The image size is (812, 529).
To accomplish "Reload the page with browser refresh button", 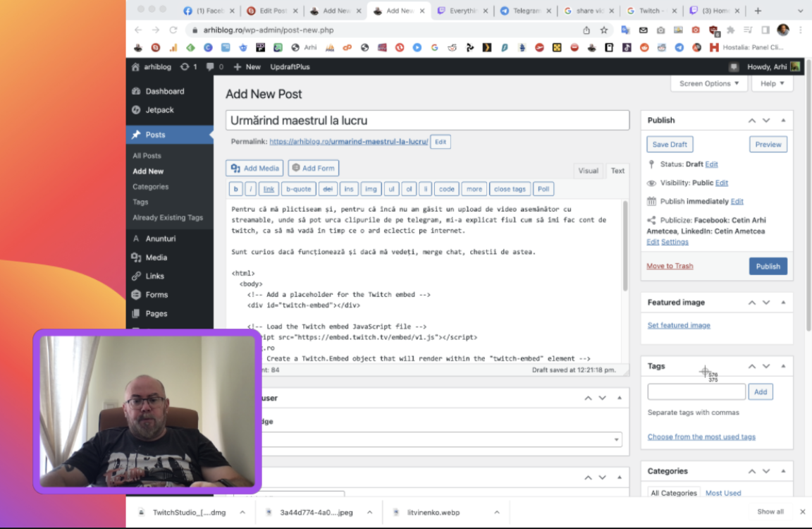I will 173,30.
